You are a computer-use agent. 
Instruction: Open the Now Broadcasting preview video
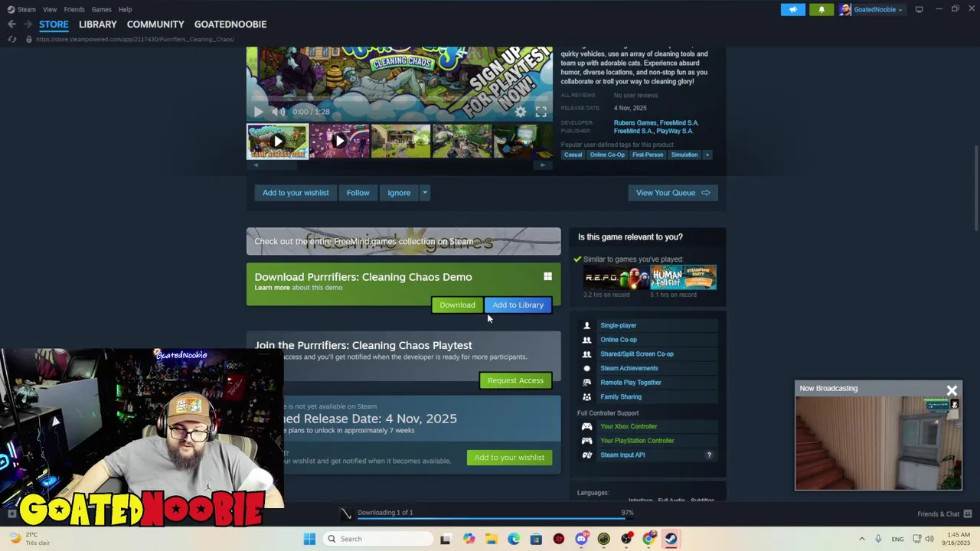click(x=878, y=443)
